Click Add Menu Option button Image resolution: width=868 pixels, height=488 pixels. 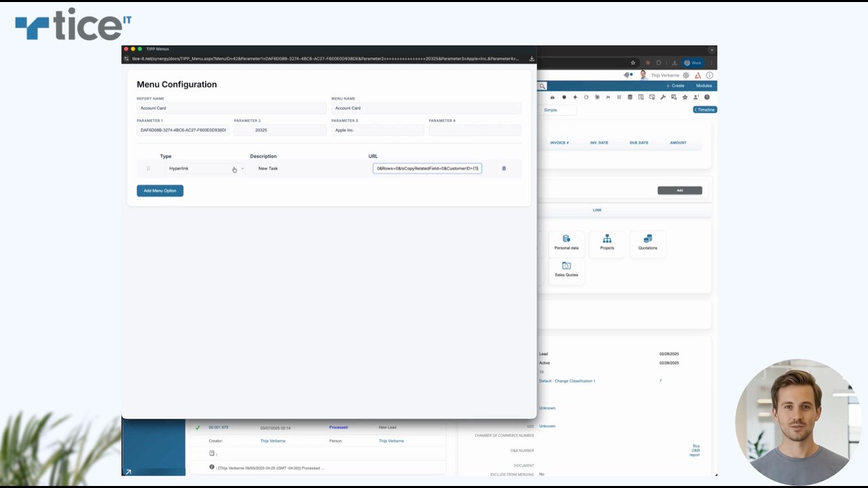click(x=160, y=190)
